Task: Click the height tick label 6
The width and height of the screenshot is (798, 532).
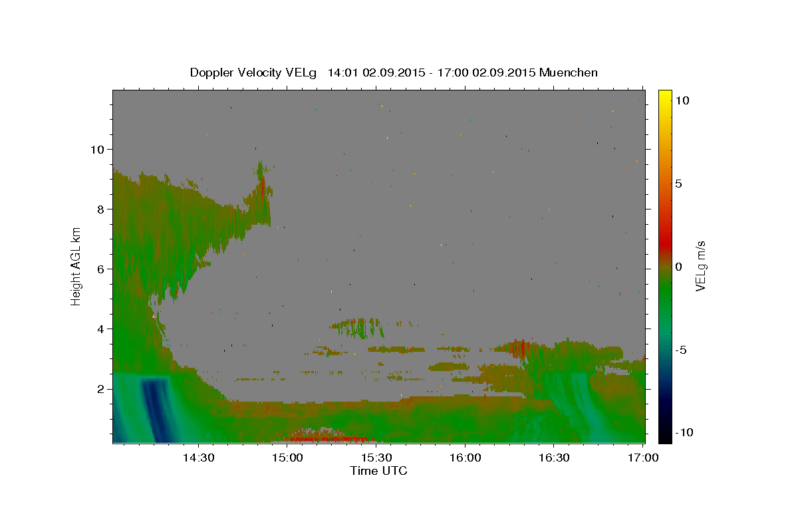Action: coord(101,269)
